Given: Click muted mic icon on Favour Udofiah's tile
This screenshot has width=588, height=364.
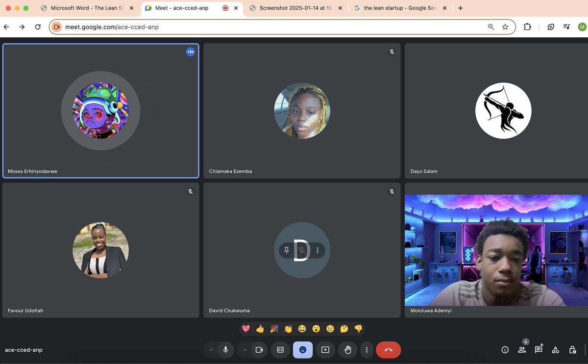Looking at the screenshot, I should pyautogui.click(x=191, y=192).
